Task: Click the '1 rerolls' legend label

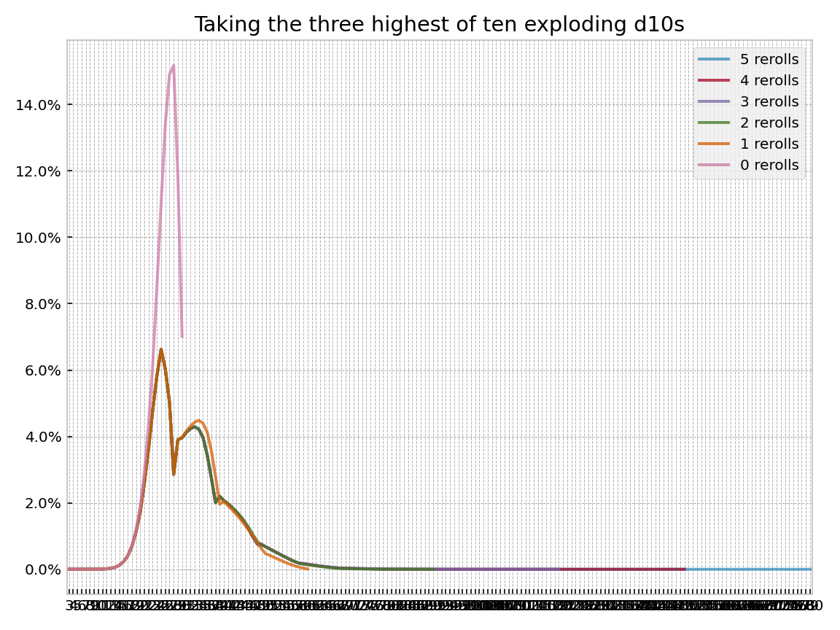Action: click(769, 144)
